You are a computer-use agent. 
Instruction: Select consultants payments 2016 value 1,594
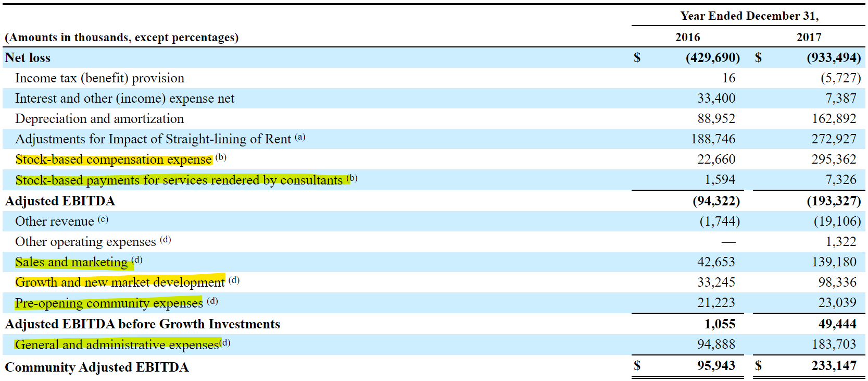pos(720,180)
